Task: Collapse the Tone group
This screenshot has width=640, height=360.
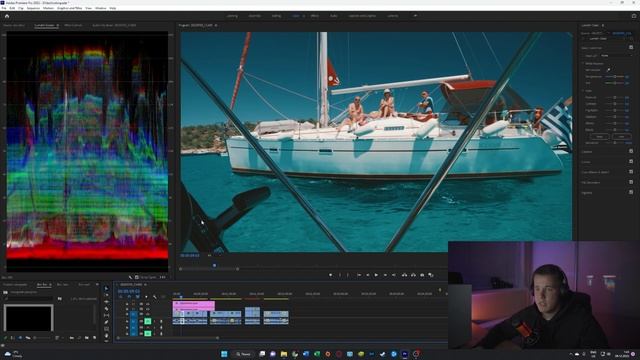Action: coord(583,91)
